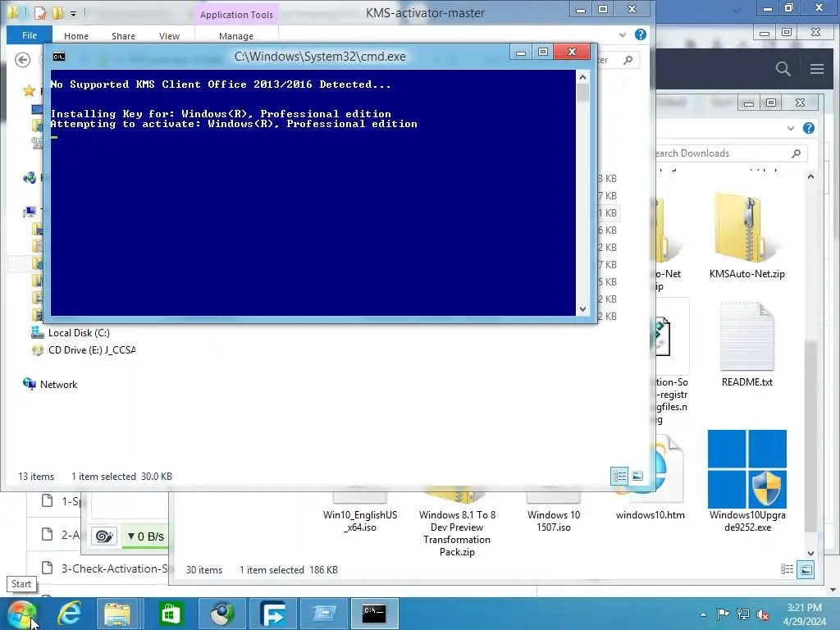The height and width of the screenshot is (630, 840).
Task: Open Internet Explorer from the taskbar
Action: click(x=70, y=614)
